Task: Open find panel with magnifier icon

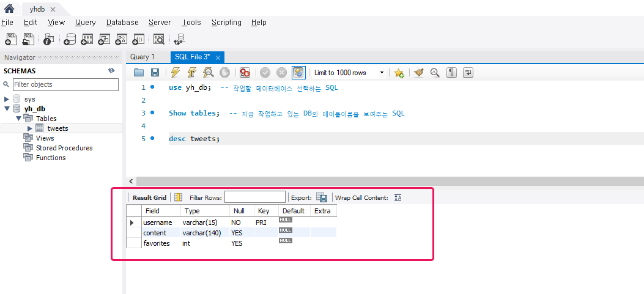Action: coord(435,73)
